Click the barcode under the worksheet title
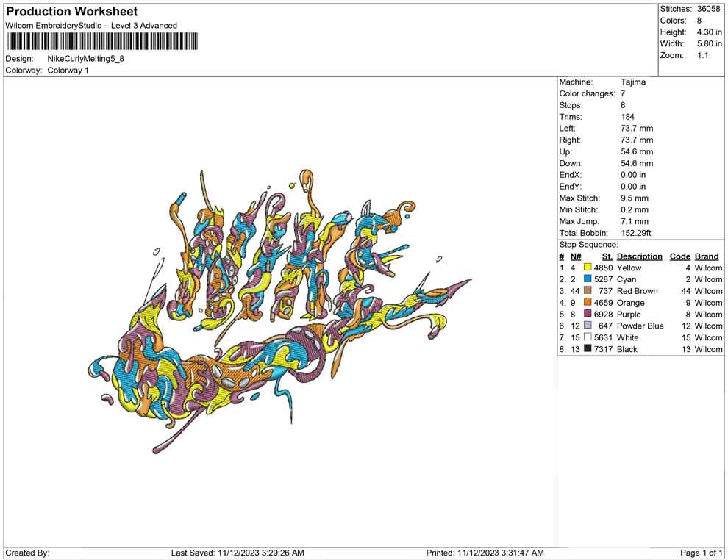 click(x=102, y=41)
